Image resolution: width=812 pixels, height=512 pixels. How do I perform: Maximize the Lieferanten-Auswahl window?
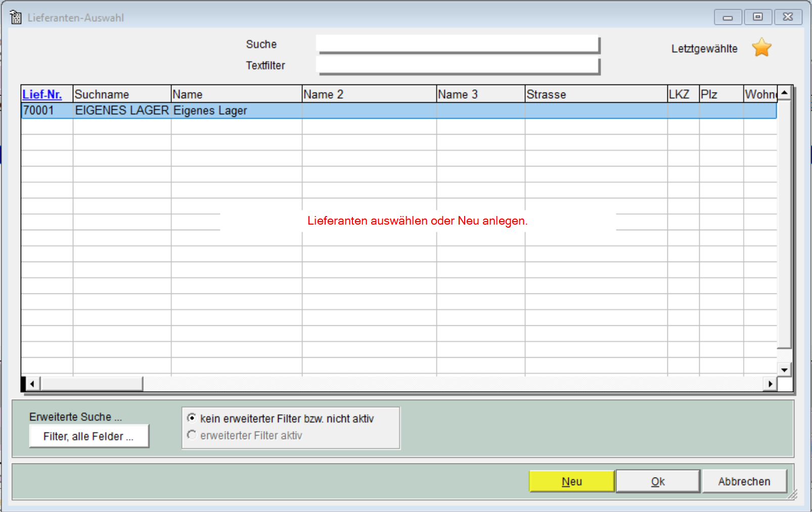[x=758, y=17]
